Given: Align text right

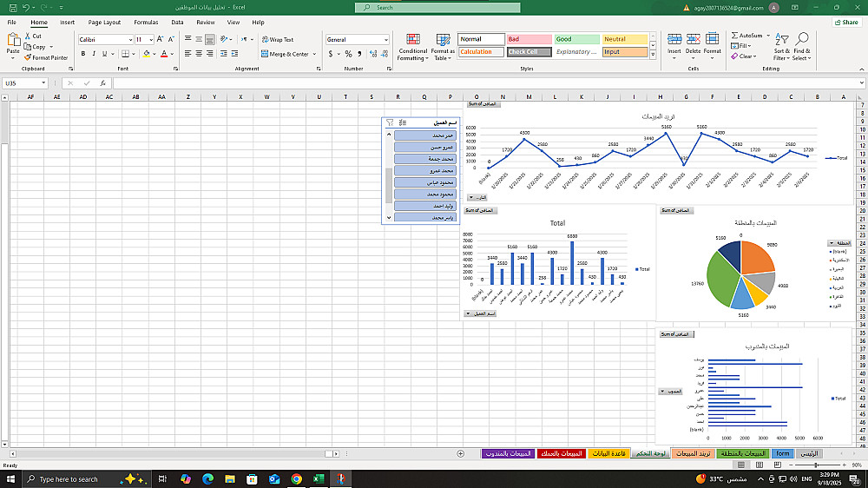Looking at the screenshot, I should 210,54.
